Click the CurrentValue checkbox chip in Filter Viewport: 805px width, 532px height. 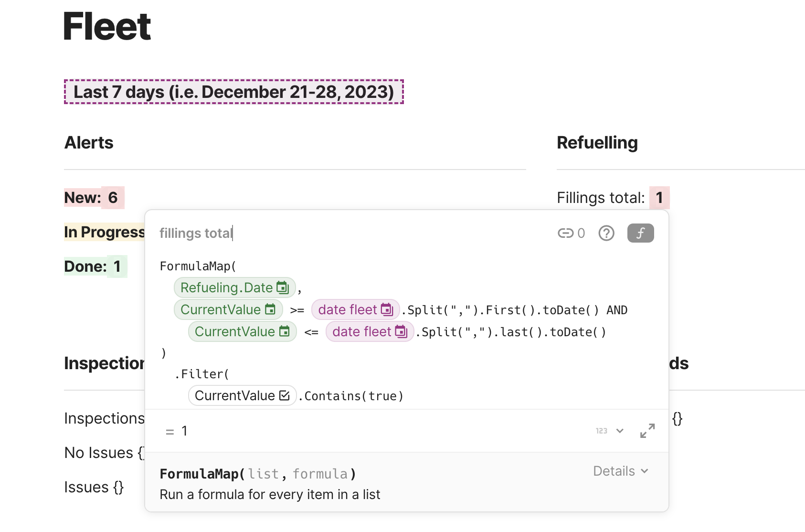pos(242,395)
